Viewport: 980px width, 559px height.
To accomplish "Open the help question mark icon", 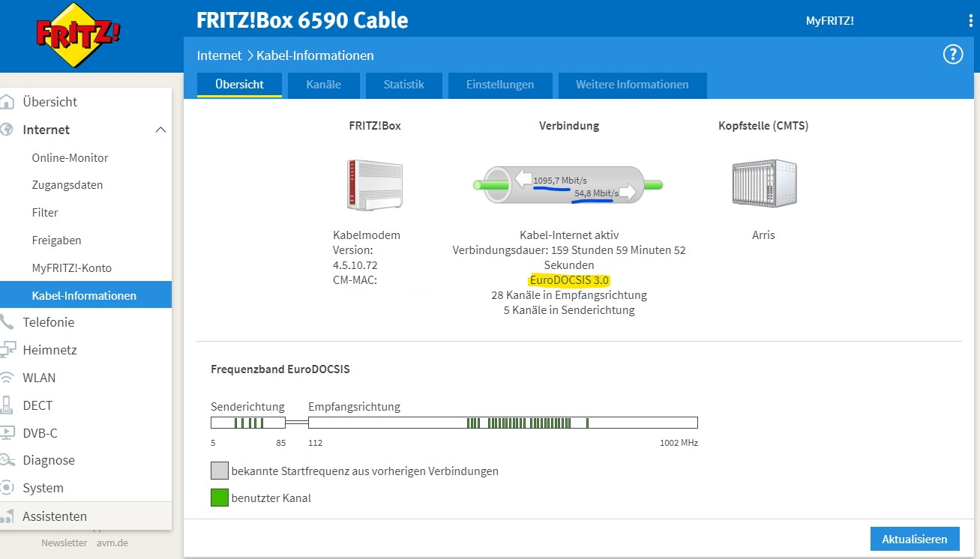I will [x=952, y=55].
